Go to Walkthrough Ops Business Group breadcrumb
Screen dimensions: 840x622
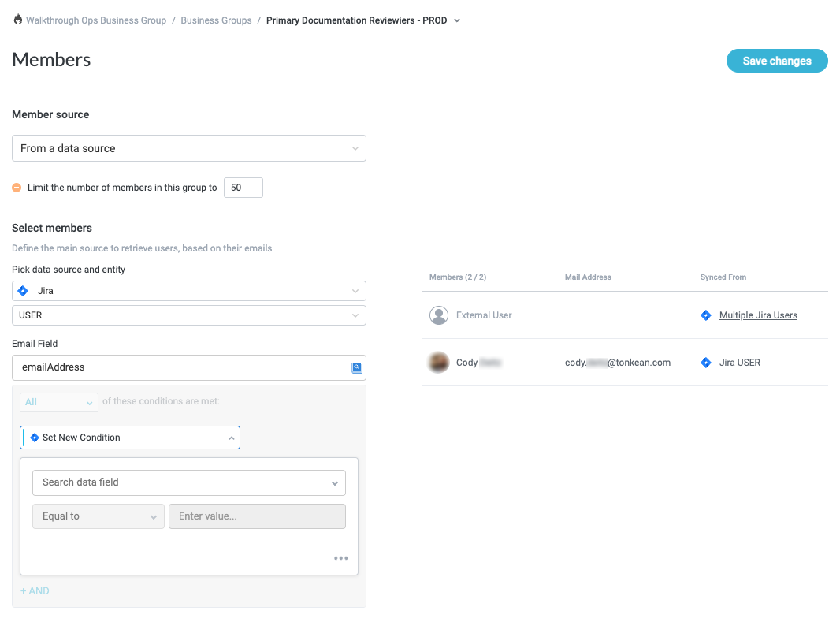tap(96, 20)
